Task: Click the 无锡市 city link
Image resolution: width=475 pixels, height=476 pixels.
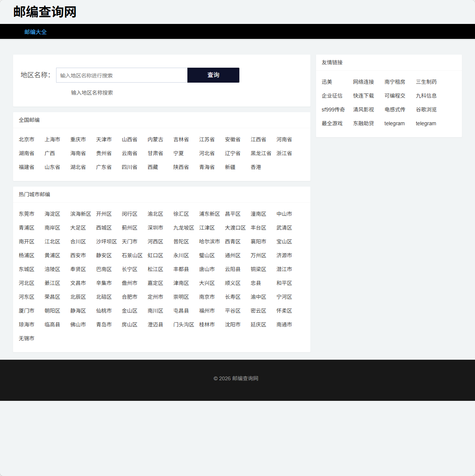Action: [x=27, y=338]
